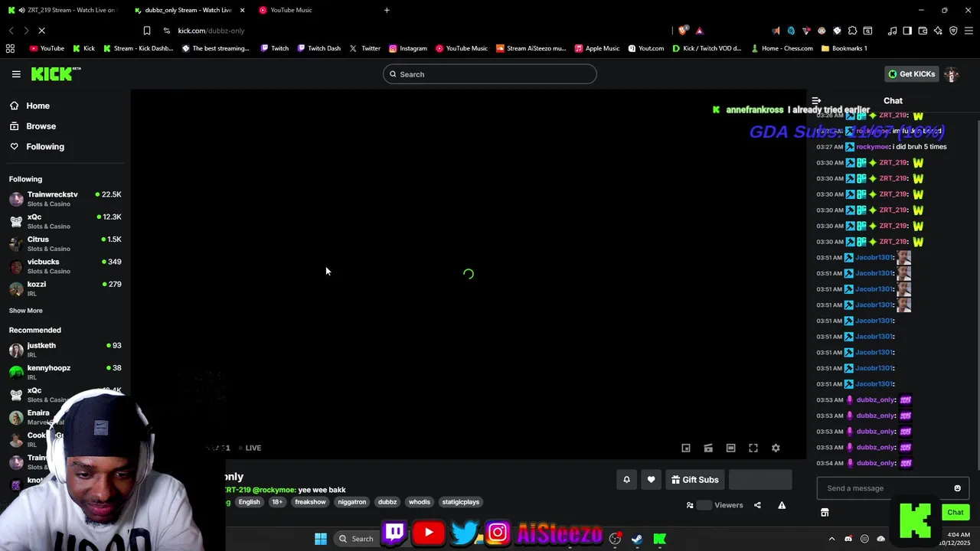Screen dimensions: 980x551
Task: Toggle follow with the heart button
Action: [651, 480]
